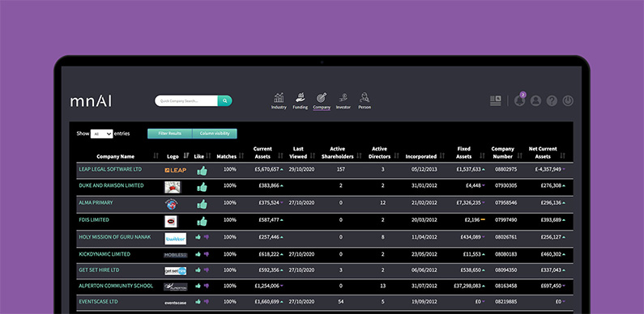644x314 pixels.
Task: Open the Person search icon
Action: tap(365, 98)
